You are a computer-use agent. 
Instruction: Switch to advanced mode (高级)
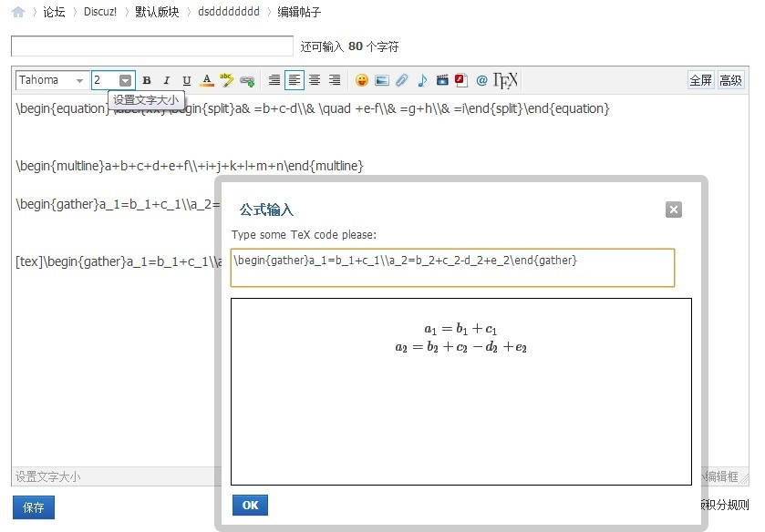pyautogui.click(x=731, y=80)
